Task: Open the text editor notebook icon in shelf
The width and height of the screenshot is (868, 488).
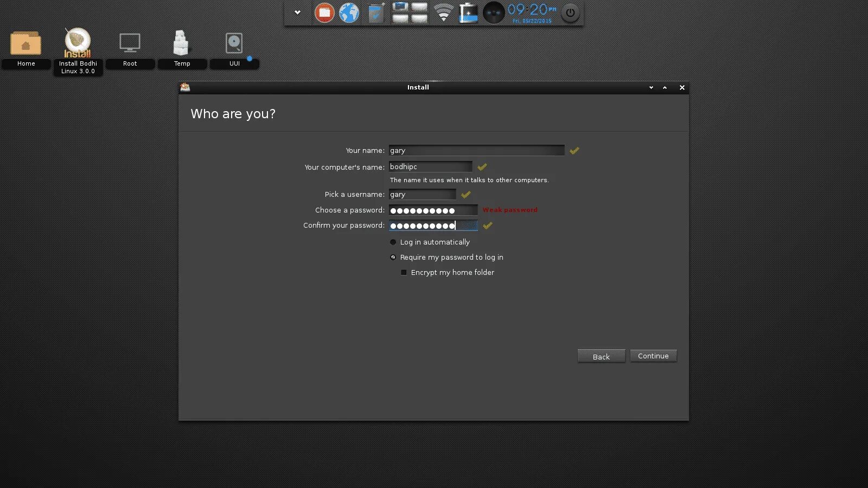Action: pyautogui.click(x=375, y=12)
